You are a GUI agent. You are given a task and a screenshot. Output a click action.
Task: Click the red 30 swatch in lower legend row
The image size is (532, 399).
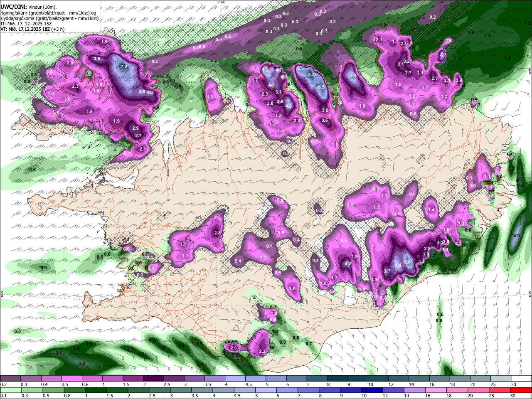521,390
